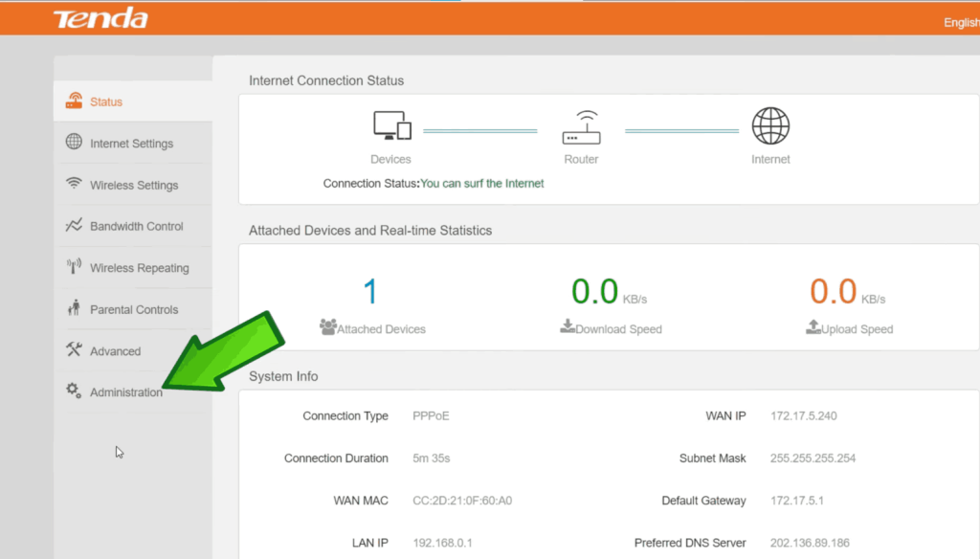Click the Internet Settings globe icon
Screen dimensions: 980x559
[74, 143]
